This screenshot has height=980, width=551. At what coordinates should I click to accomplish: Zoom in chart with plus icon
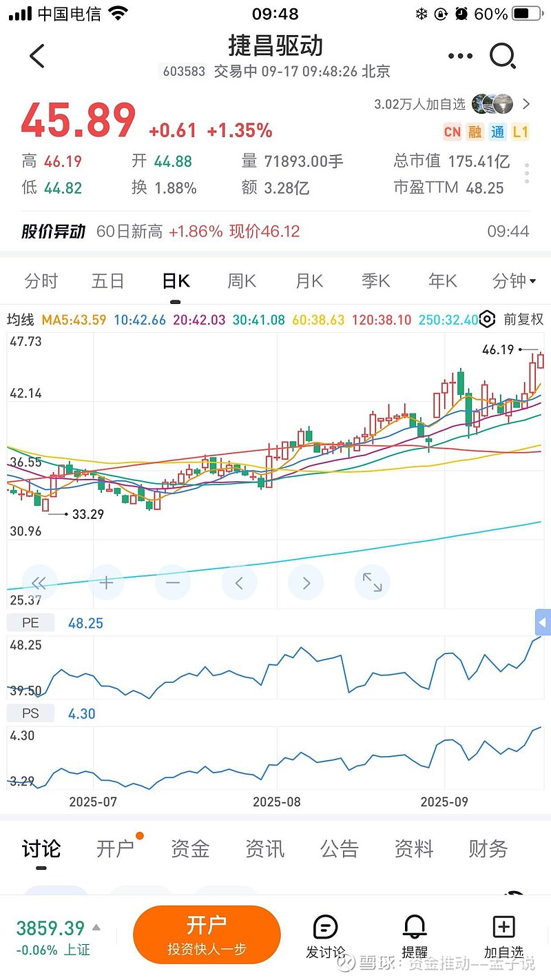pyautogui.click(x=106, y=583)
